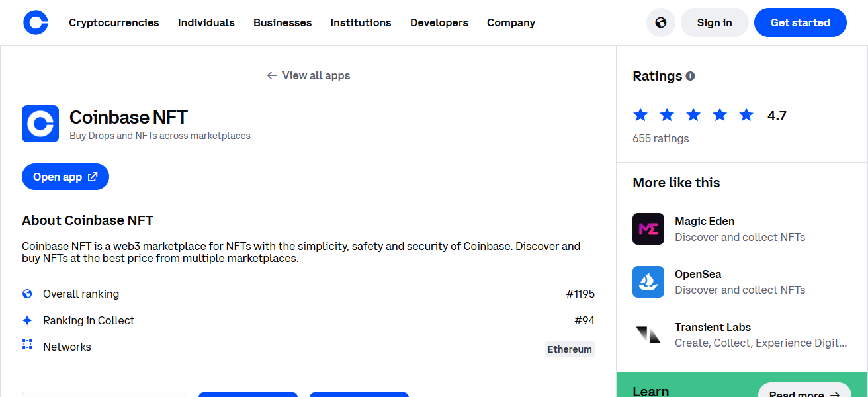Click the fifth blue rating star
This screenshot has height=397, width=868.
click(x=746, y=114)
